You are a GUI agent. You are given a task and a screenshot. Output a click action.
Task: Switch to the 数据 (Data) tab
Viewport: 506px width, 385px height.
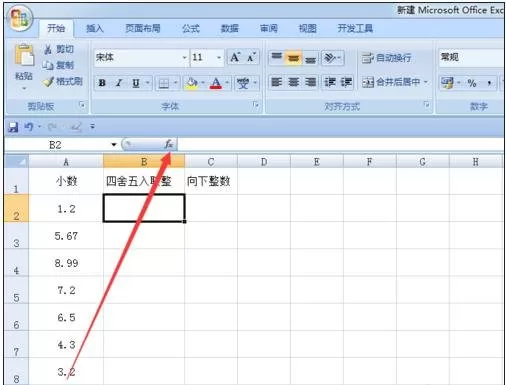[230, 29]
